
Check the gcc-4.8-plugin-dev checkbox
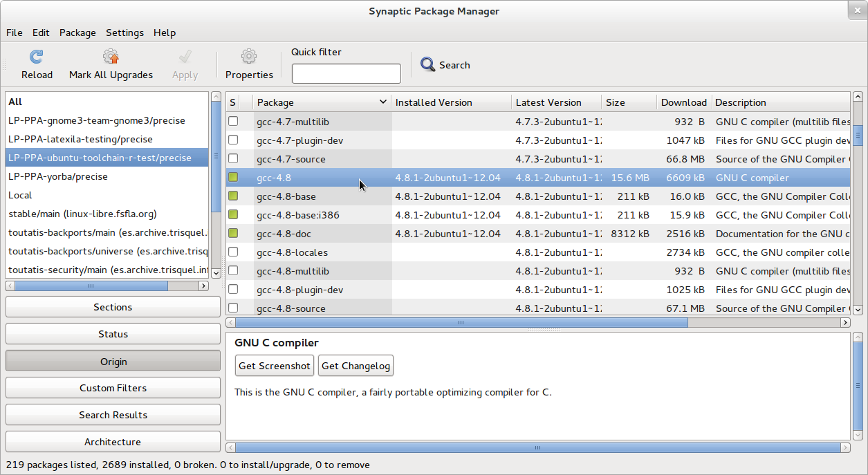tap(233, 290)
